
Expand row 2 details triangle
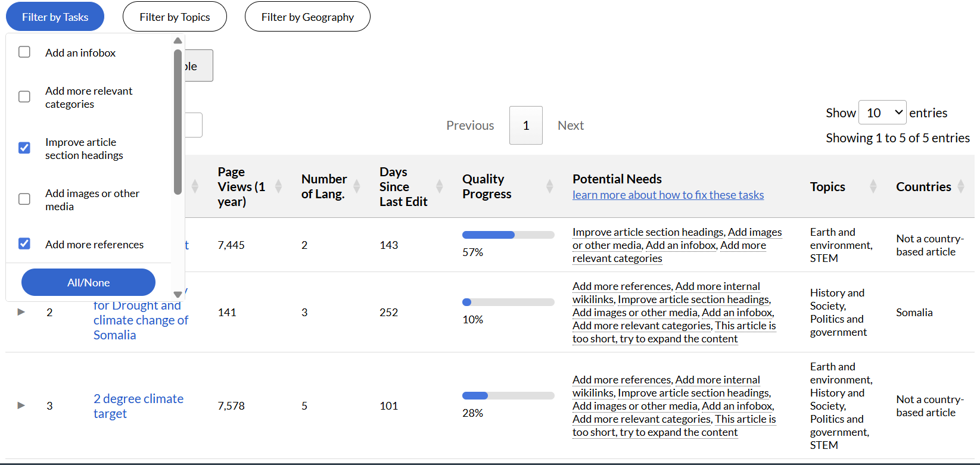(x=21, y=312)
